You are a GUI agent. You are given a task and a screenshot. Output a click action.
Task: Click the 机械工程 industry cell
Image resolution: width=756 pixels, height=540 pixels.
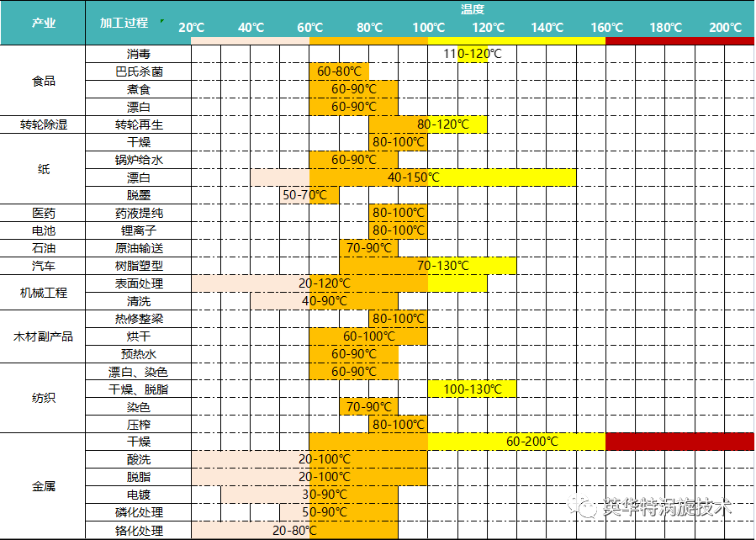43,292
